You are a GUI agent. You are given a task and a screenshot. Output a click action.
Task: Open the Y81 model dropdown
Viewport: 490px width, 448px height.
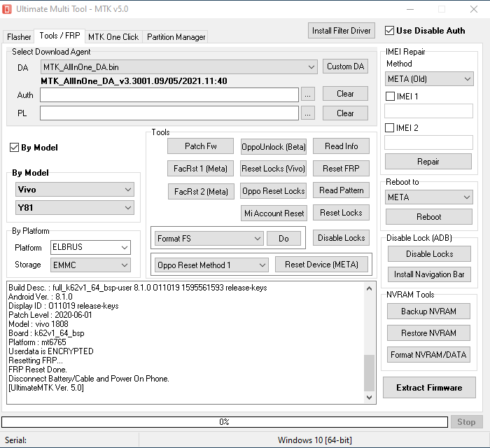coord(75,208)
